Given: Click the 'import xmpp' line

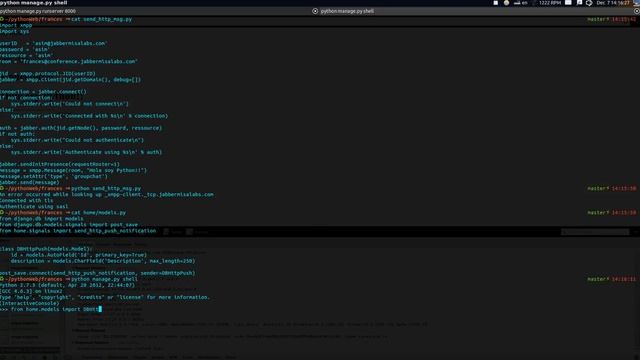Looking at the screenshot, I should coord(16,25).
